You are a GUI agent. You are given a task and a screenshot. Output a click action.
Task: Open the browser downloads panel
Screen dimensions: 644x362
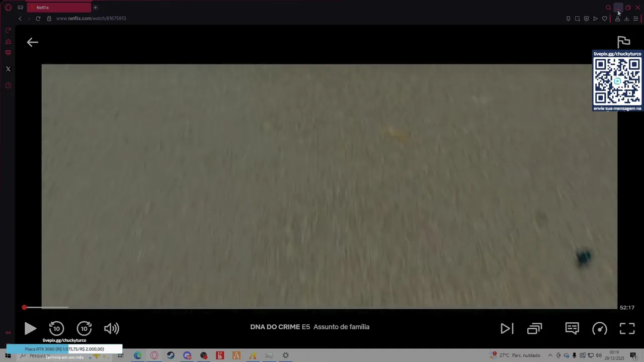[626, 19]
